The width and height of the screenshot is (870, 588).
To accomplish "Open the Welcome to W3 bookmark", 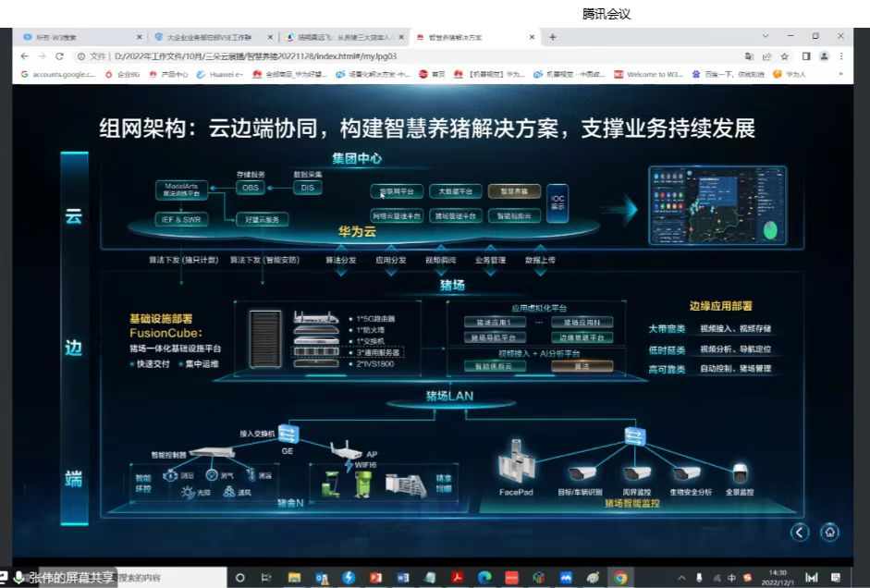I will 648,74.
